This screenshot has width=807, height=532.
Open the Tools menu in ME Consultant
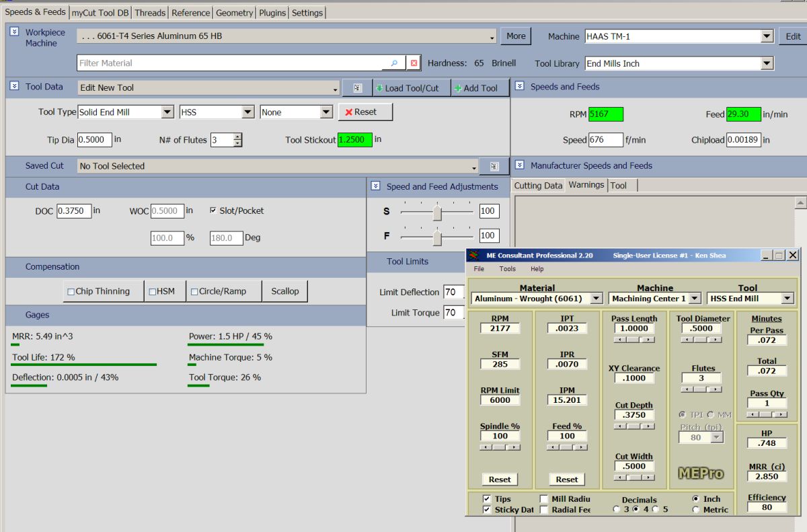point(507,269)
